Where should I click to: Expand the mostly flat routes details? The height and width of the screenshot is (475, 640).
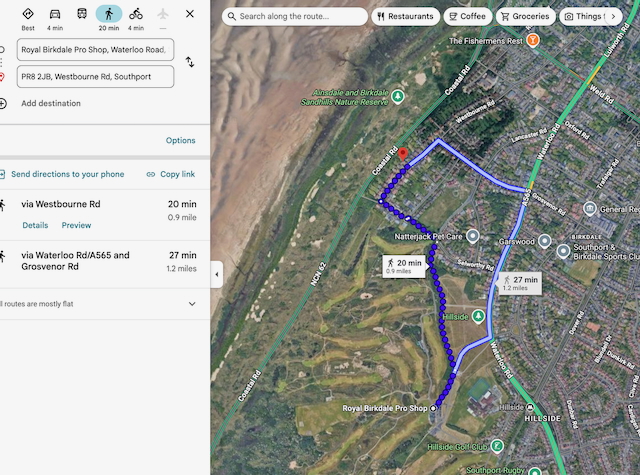(x=192, y=303)
